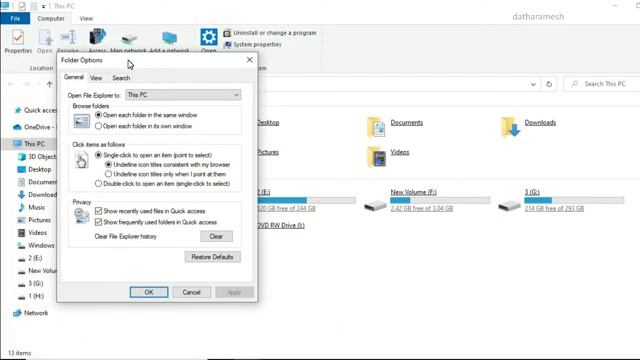Screen dimensions: 640x360
Task: Select Network in navigation pane
Action: (x=31, y=313)
